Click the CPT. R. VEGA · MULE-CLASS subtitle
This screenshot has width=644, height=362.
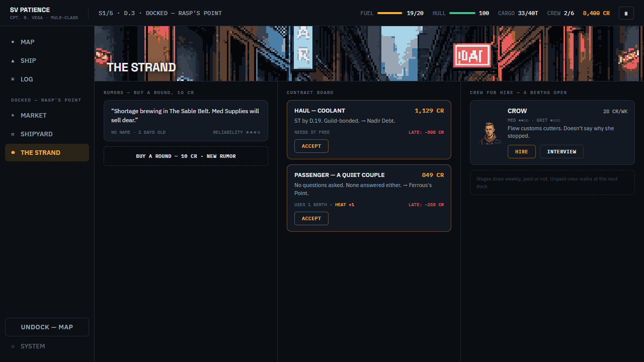click(x=44, y=18)
